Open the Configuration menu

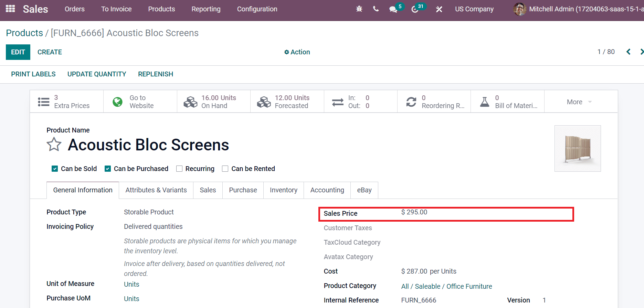(257, 9)
